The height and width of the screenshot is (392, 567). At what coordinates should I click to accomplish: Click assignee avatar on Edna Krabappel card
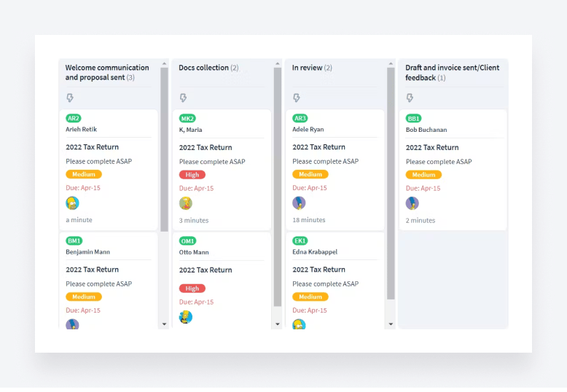pos(299,324)
